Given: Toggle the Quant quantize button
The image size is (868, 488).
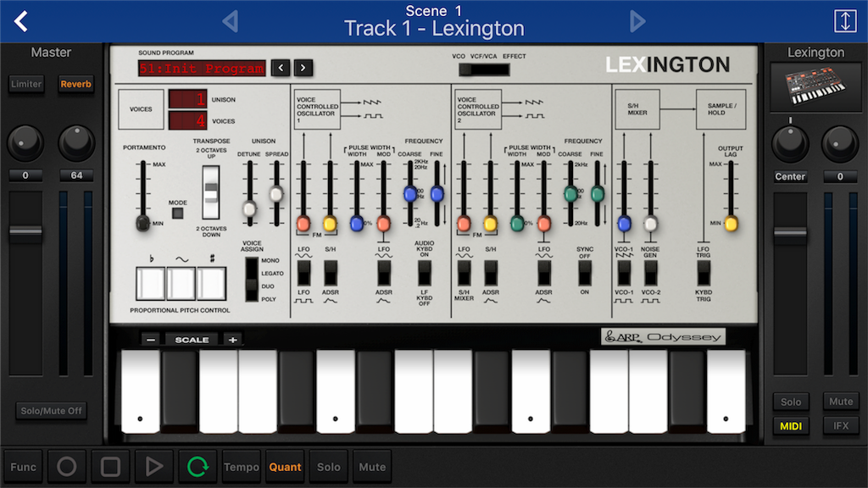Looking at the screenshot, I should 285,467.
